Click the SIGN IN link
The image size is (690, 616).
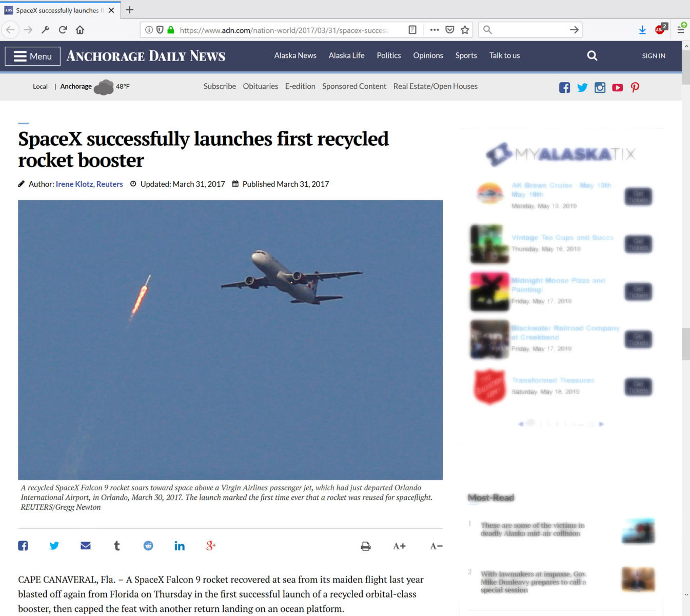pos(654,55)
